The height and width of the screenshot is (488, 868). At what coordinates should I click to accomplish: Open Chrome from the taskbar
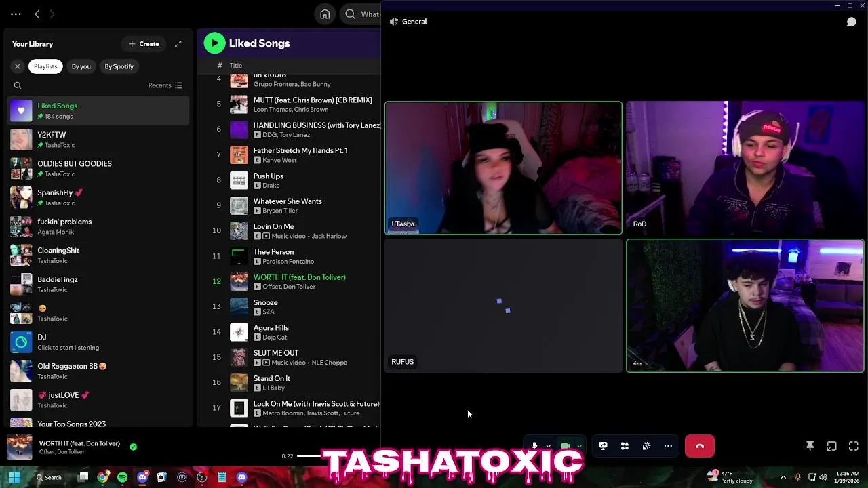pyautogui.click(x=102, y=477)
